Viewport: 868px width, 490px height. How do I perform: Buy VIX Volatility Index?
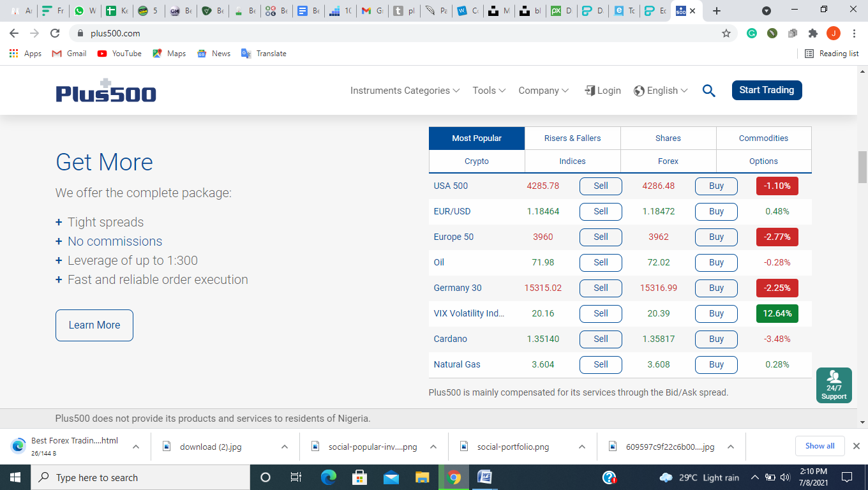point(716,314)
